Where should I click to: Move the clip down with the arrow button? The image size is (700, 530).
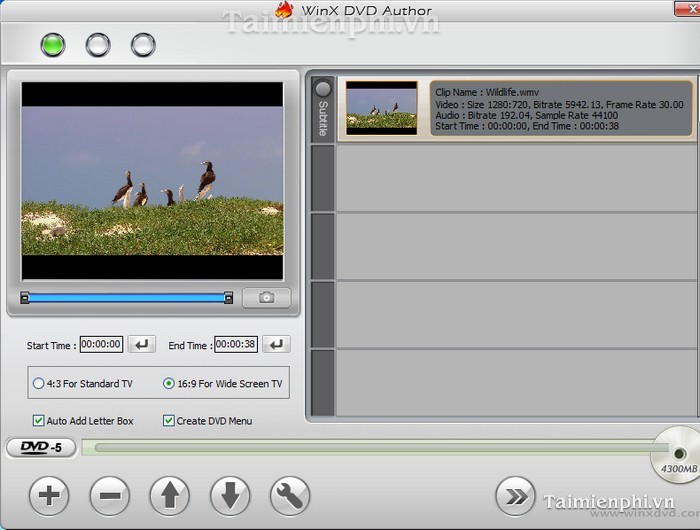(x=230, y=496)
